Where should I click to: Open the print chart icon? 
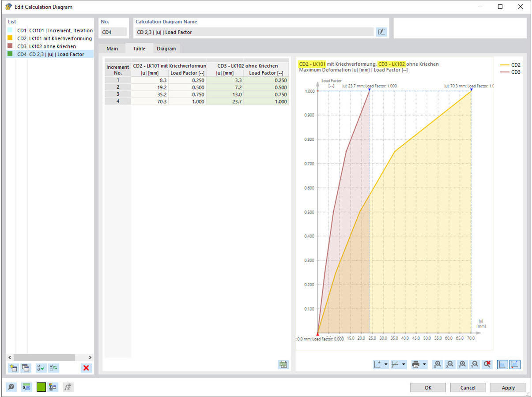click(416, 364)
